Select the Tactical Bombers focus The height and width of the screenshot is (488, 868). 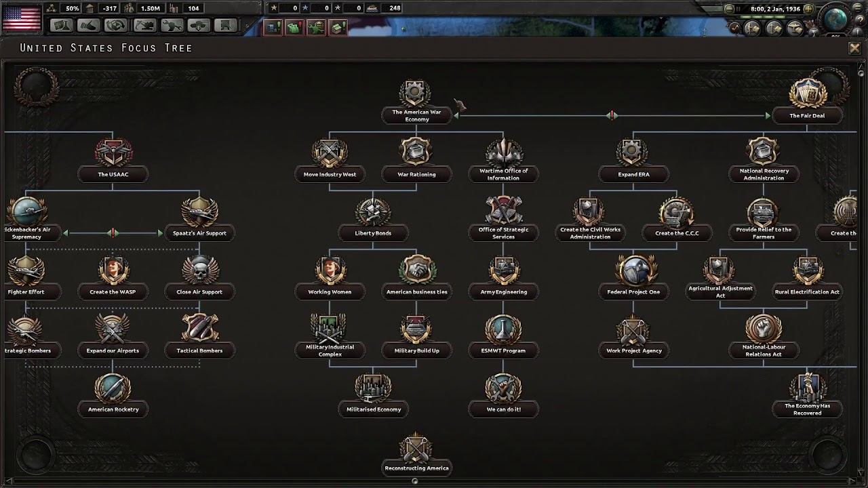click(199, 338)
